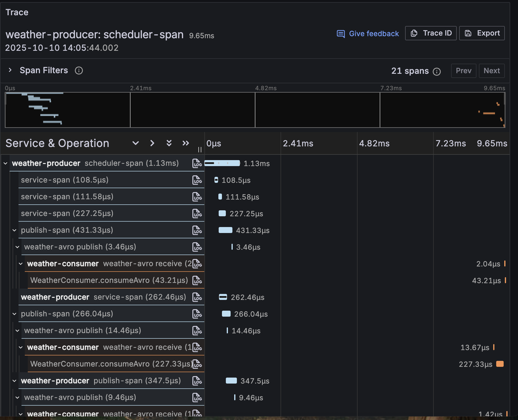Click the orange 227.33µs span bar
This screenshot has width=518, height=420.
click(x=500, y=364)
